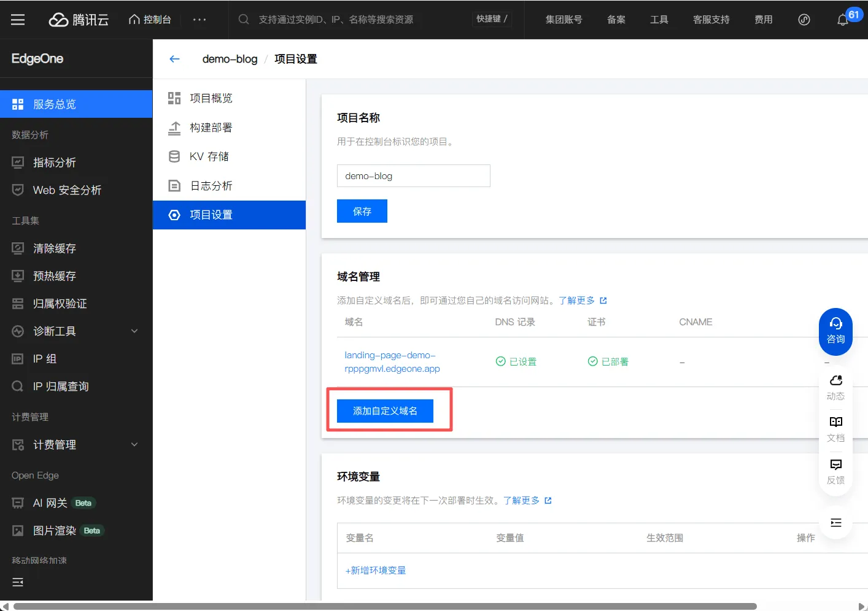Click the KV 存储 database icon
The height and width of the screenshot is (611, 868).
pyautogui.click(x=174, y=156)
